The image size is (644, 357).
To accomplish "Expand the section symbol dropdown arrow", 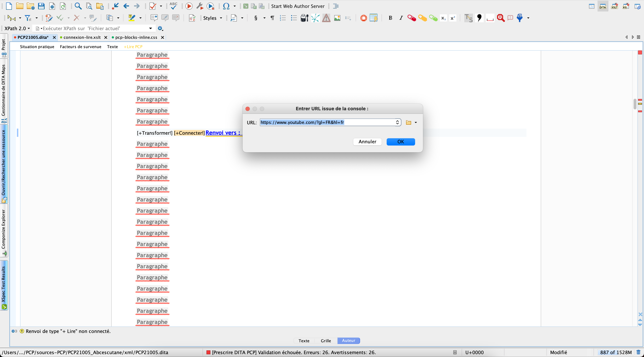I will pos(264,18).
